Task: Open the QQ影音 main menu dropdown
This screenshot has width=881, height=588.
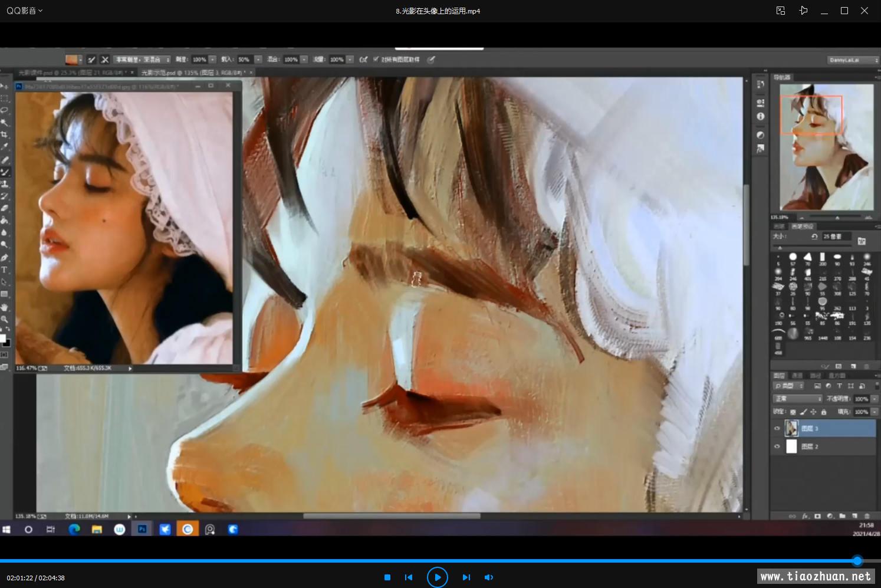Action: 25,11
